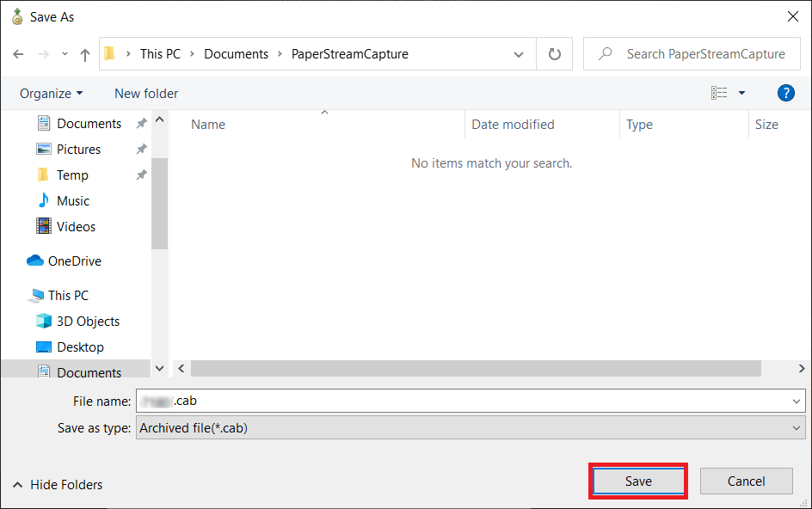The image size is (812, 509).
Task: Open Desktop in navigation pane
Action: point(80,346)
